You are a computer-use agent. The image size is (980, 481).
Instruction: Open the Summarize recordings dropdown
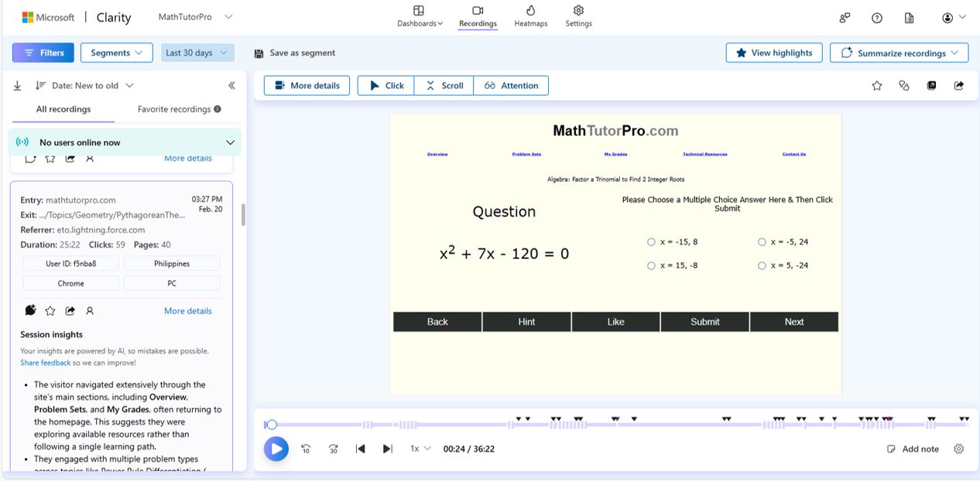(899, 53)
